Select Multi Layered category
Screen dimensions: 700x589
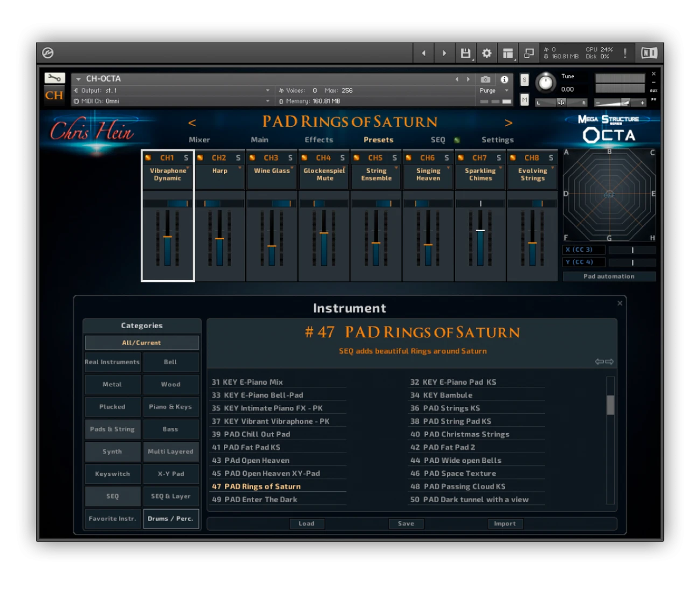click(x=171, y=452)
